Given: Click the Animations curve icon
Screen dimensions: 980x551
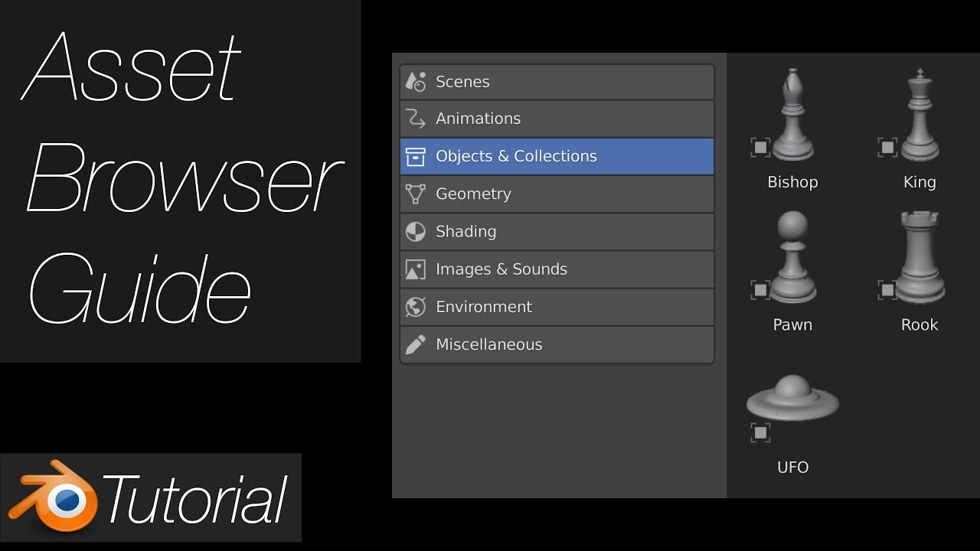Looking at the screenshot, I should (x=415, y=119).
